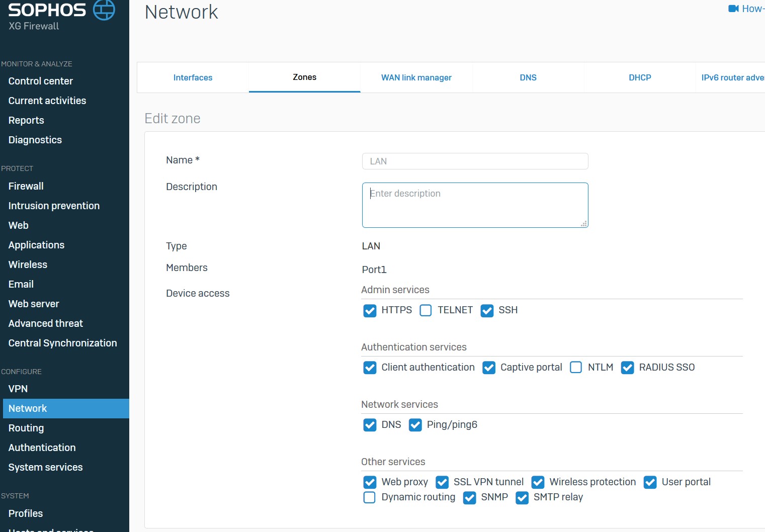This screenshot has width=765, height=532.
Task: Select Intrusion prevention in the sidebar
Action: click(54, 206)
